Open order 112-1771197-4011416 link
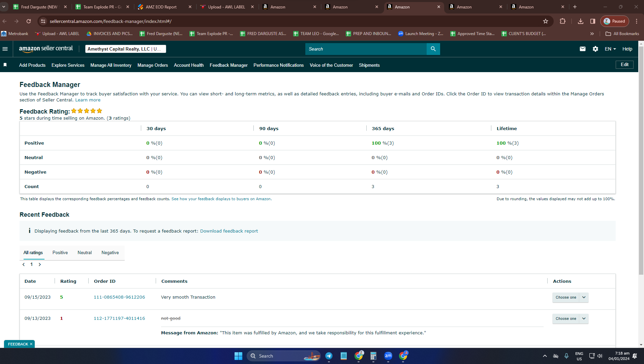The width and height of the screenshot is (644, 364). point(119,318)
